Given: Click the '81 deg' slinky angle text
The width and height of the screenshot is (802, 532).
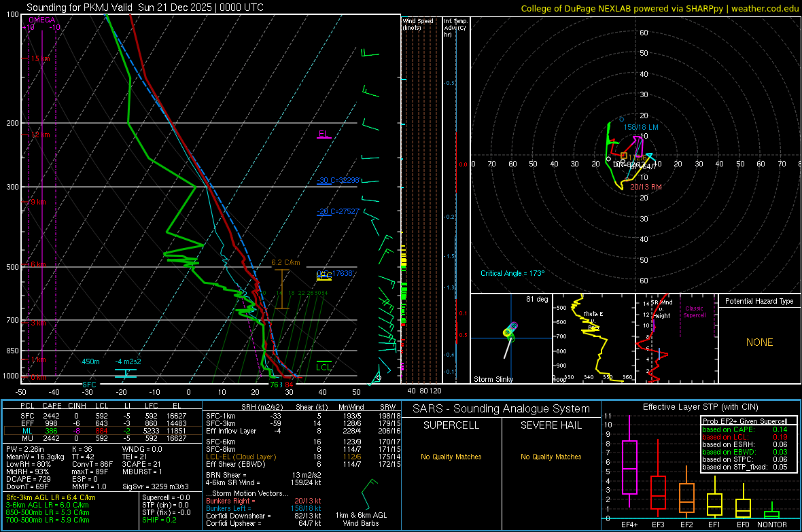Looking at the screenshot, I should click(536, 299).
